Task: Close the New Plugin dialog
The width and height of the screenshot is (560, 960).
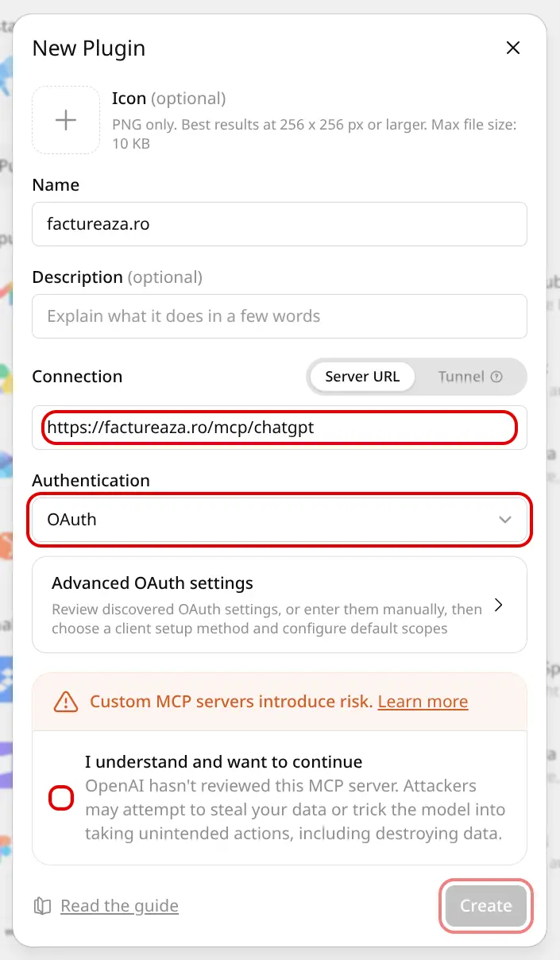Action: click(513, 48)
